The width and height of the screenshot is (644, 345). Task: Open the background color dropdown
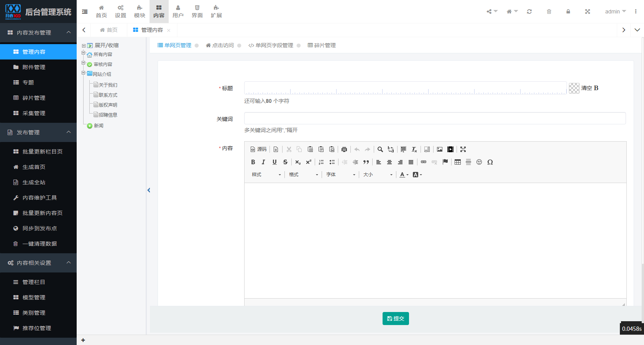[x=417, y=175]
